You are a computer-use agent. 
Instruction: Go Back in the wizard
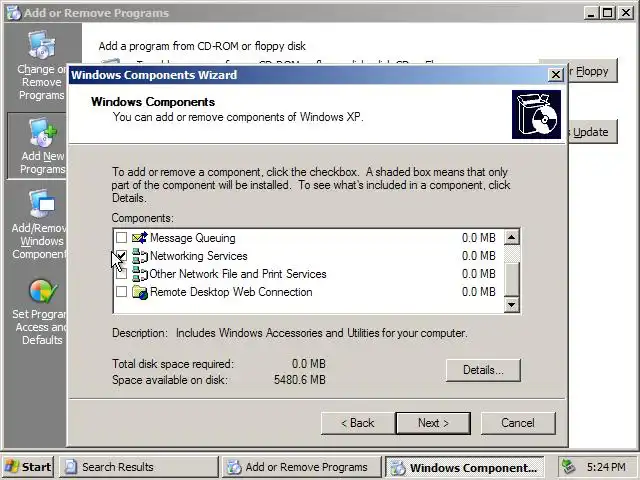point(358,423)
